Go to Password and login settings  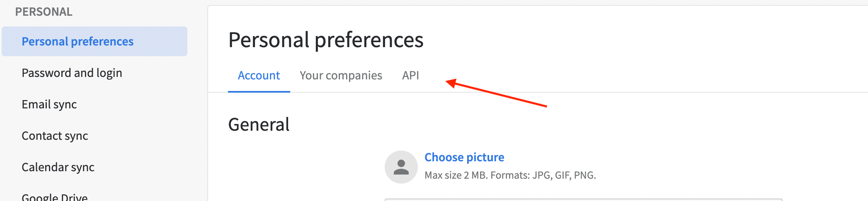pos(72,73)
